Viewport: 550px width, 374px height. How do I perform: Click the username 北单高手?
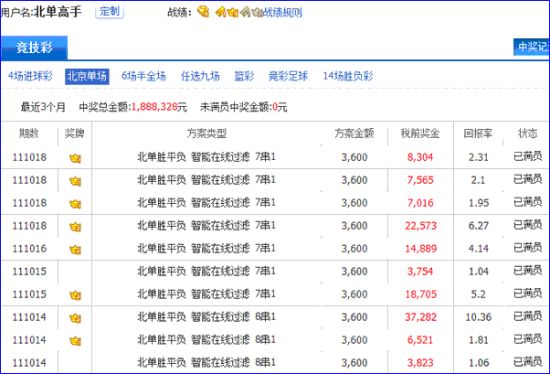pyautogui.click(x=58, y=12)
